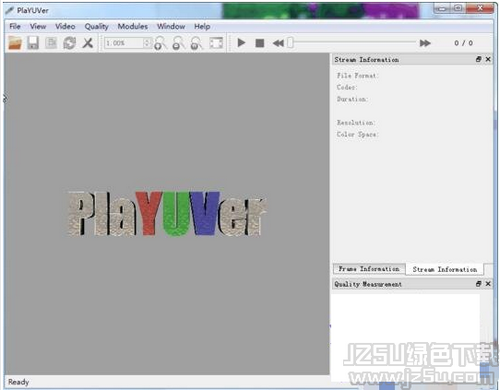Reload the stream with refresh icon
This screenshot has height=390, width=500.
(x=69, y=43)
